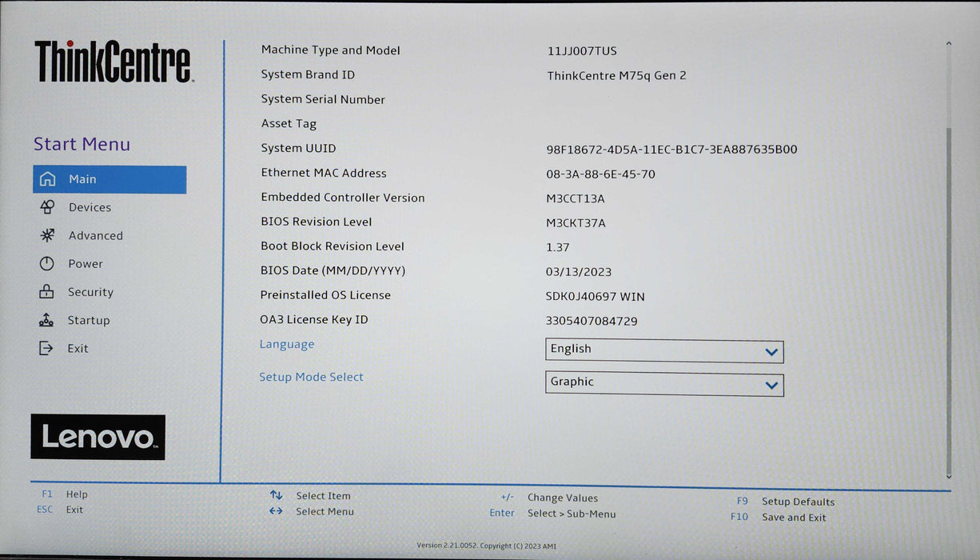Click the +/- Change Values hint
The width and height of the screenshot is (980, 560).
[x=549, y=498]
